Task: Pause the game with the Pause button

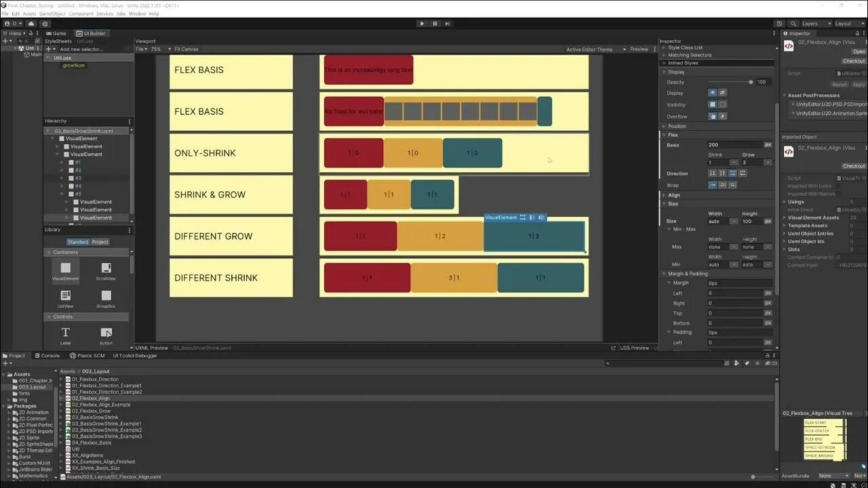Action: click(435, 24)
